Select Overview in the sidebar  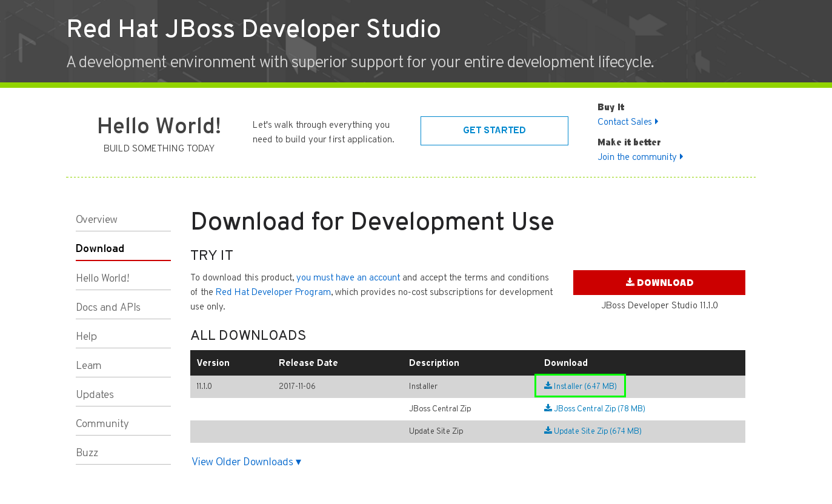click(x=123, y=219)
